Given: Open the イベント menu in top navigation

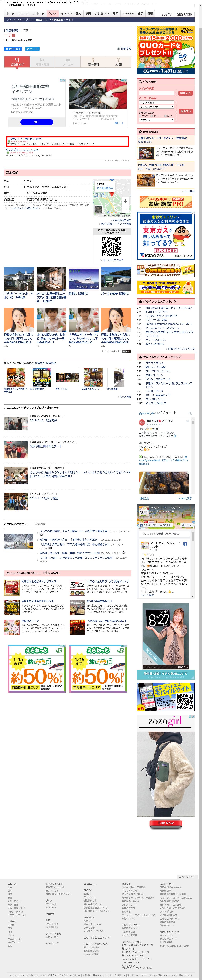Looking at the screenshot, I should [x=66, y=13].
